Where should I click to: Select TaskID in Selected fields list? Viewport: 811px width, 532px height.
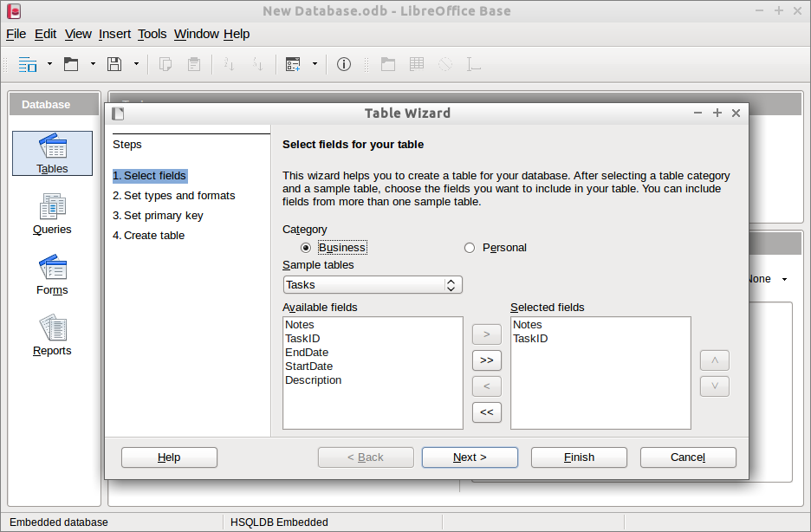530,339
